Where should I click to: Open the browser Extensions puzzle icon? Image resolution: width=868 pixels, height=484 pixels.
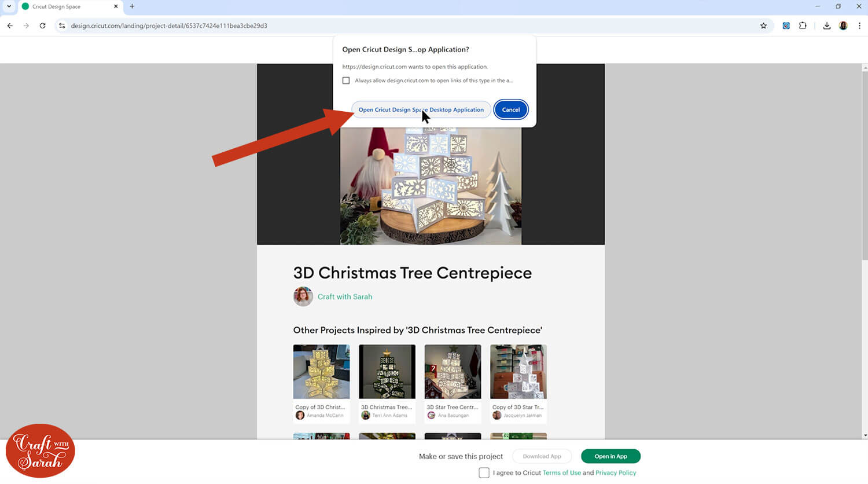803,25
